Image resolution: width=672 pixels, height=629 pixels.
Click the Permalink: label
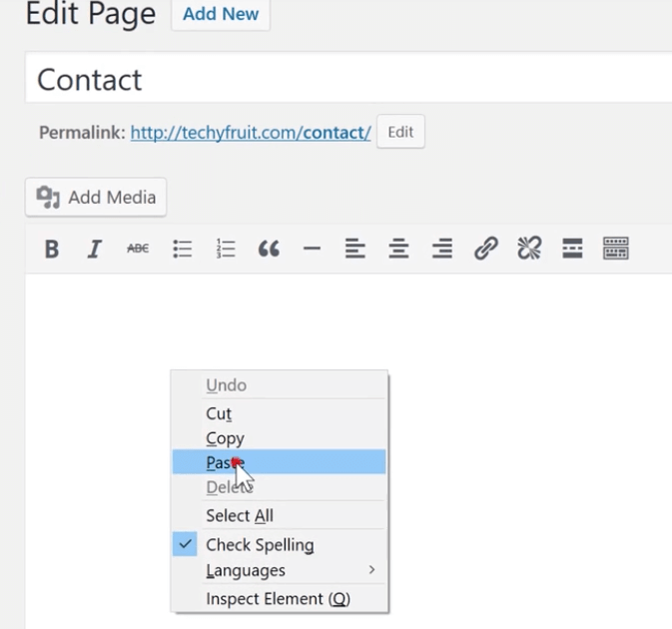(x=82, y=133)
